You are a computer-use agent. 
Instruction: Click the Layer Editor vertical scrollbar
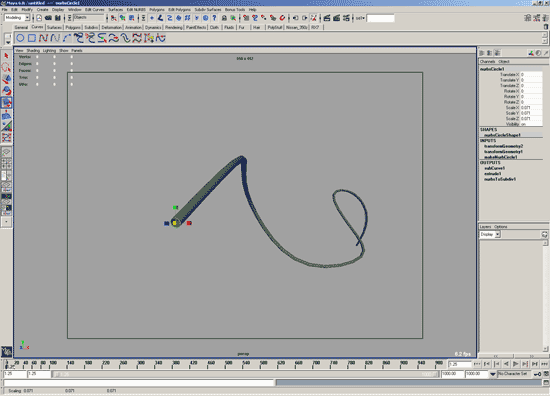click(545, 295)
